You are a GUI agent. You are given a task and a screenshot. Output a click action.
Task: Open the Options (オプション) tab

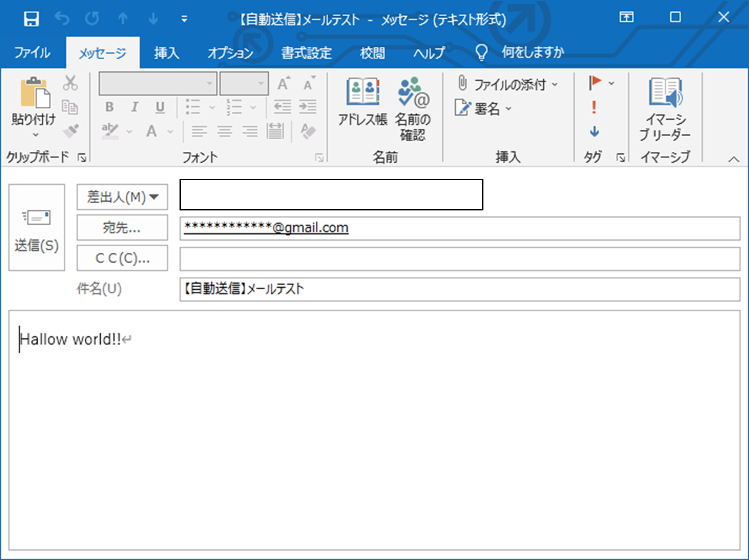click(x=230, y=52)
